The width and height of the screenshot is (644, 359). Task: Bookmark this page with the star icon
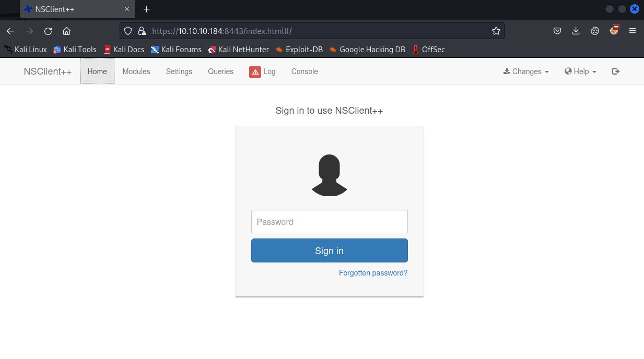click(x=496, y=31)
